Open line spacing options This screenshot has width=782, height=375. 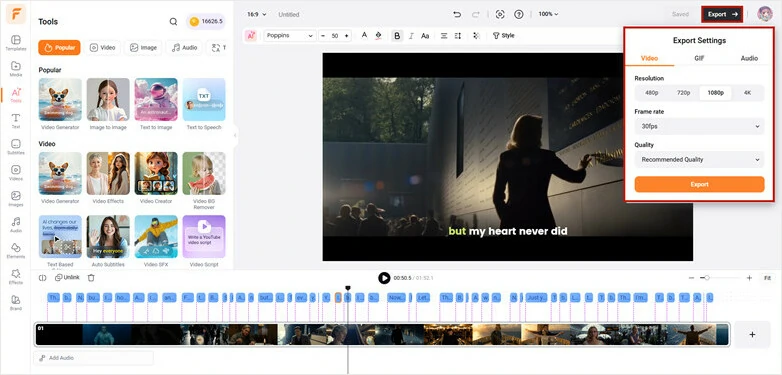point(458,36)
